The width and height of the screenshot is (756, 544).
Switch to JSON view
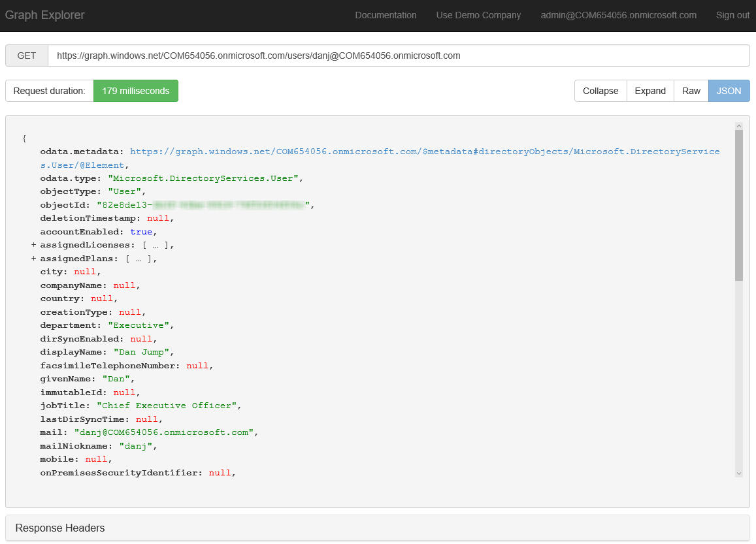point(729,91)
